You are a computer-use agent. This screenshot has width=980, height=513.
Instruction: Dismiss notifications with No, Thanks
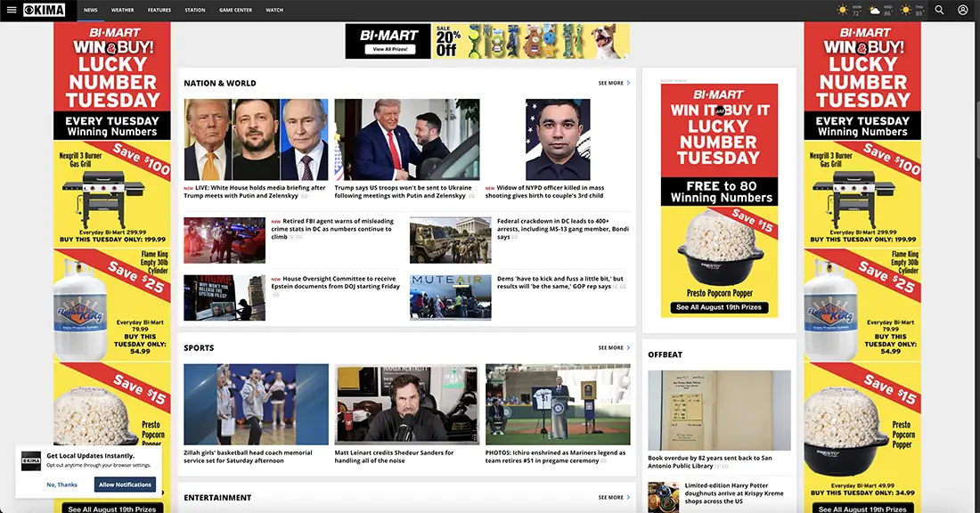point(61,484)
